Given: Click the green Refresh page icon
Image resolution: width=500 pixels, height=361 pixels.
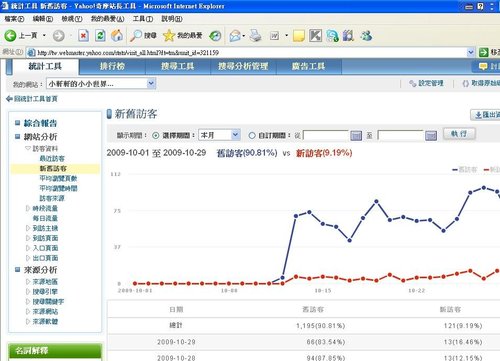Looking at the screenshot, I should tap(100, 35).
